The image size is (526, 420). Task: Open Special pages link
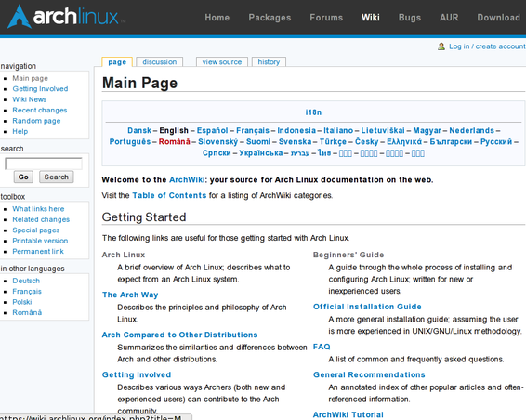pos(36,230)
